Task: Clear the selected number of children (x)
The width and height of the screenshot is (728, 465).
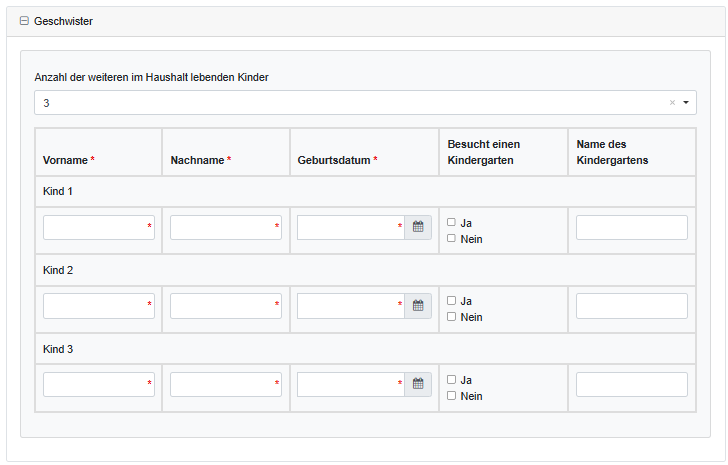Action: click(672, 103)
